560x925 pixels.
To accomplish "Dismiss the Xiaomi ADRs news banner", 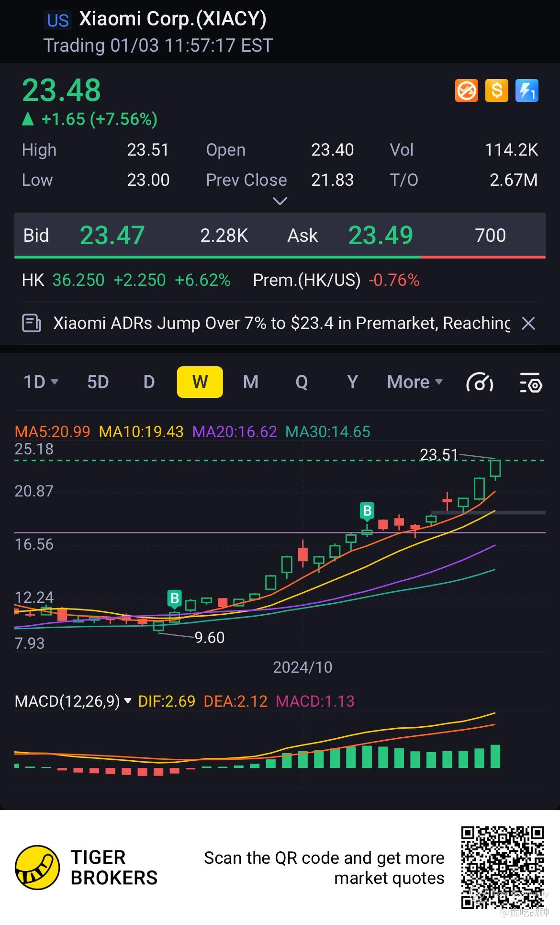I will [528, 324].
